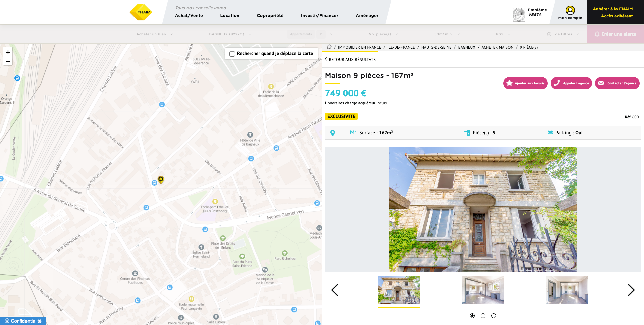Click the Parc Richelieu marker

[285, 253]
